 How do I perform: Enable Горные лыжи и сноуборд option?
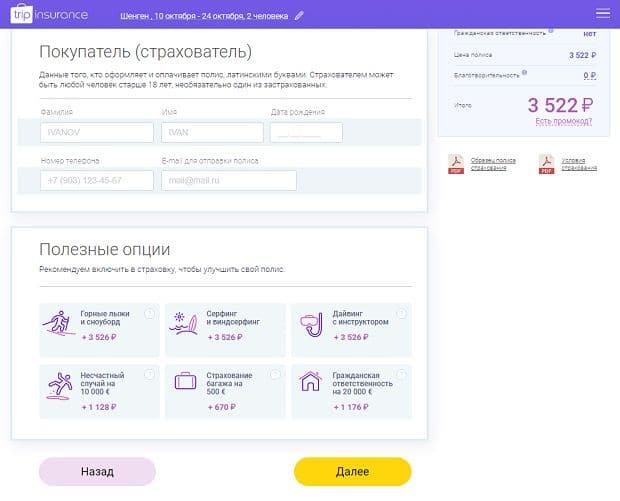coord(99,330)
